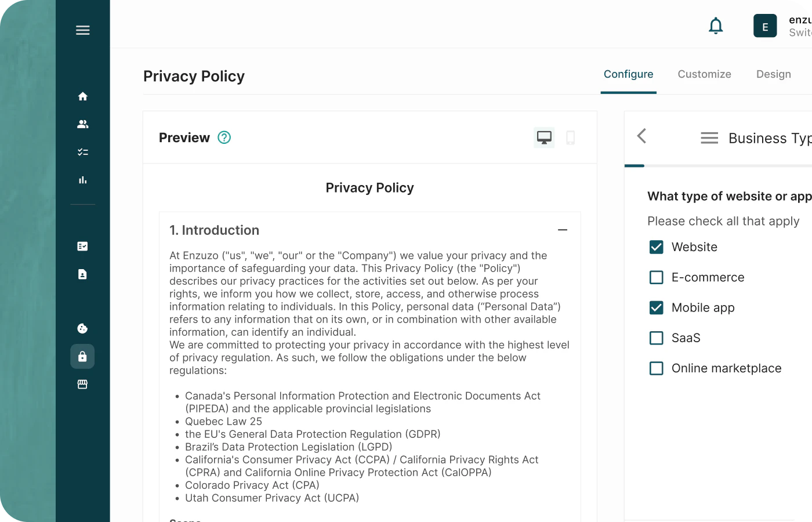The height and width of the screenshot is (522, 812).
Task: Open the storefront icon in the sidebar
Action: 82,384
